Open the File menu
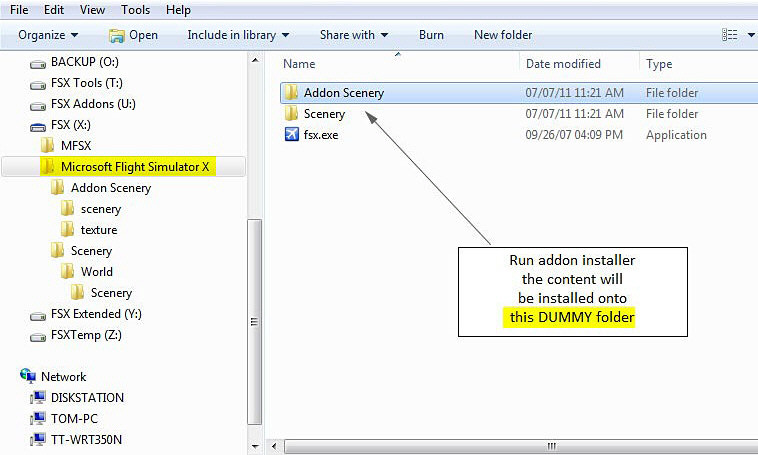758x455 pixels. coord(19,10)
